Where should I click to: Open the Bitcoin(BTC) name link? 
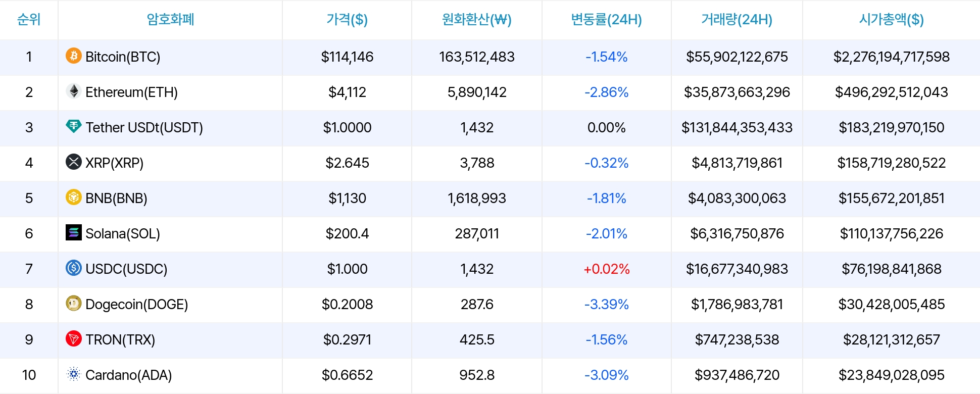click(123, 57)
